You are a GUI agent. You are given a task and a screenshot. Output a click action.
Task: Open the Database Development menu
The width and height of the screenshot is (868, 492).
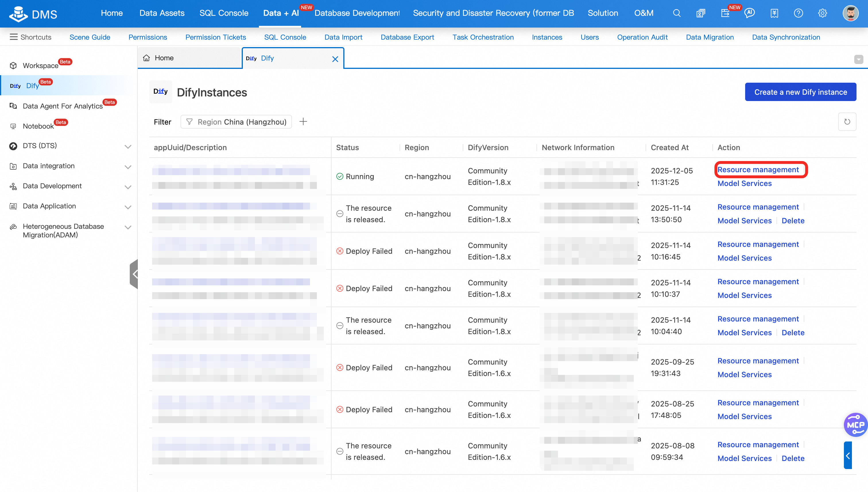tap(357, 13)
